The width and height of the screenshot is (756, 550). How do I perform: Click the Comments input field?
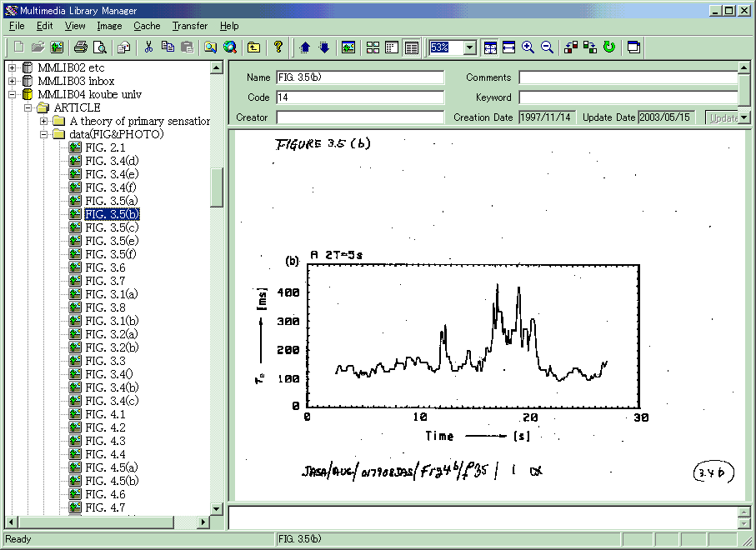click(628, 77)
